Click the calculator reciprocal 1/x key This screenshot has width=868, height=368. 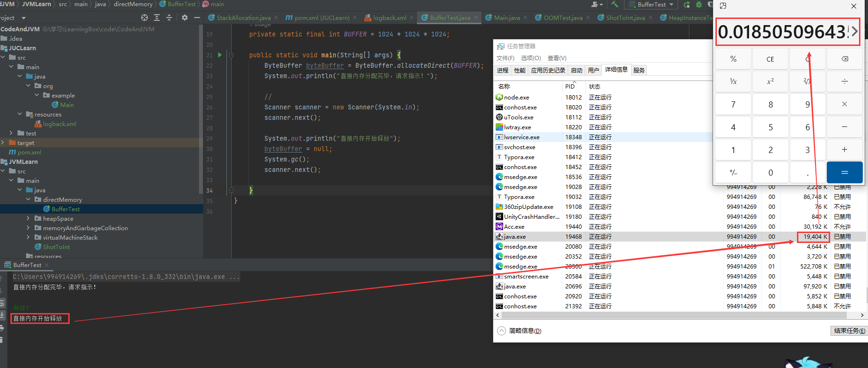click(x=733, y=81)
